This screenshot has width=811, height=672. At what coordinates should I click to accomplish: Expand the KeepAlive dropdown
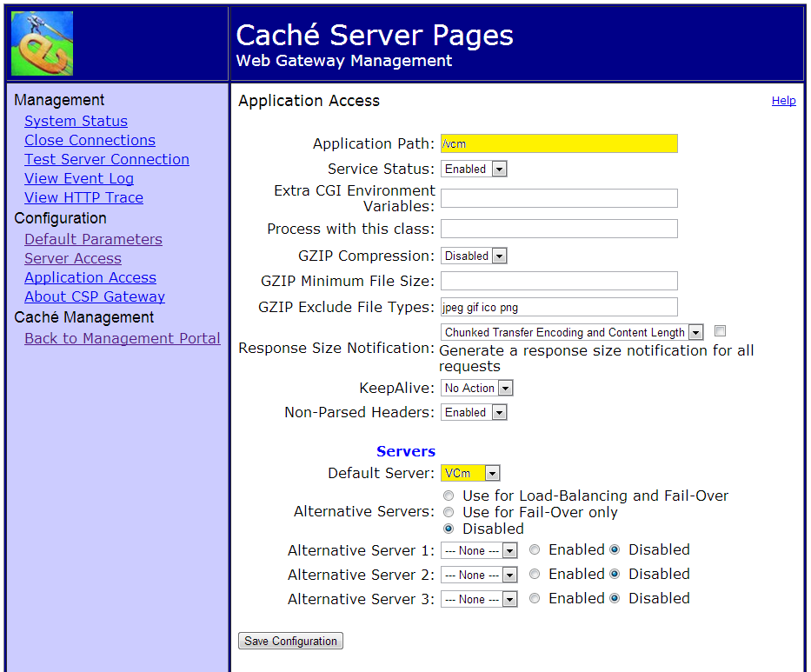tap(477, 389)
